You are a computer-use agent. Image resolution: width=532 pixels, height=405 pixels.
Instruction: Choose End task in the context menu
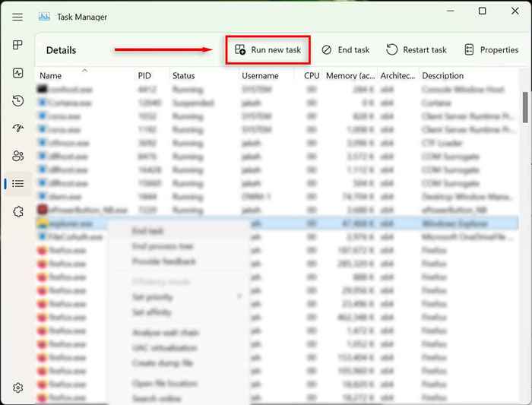point(147,231)
